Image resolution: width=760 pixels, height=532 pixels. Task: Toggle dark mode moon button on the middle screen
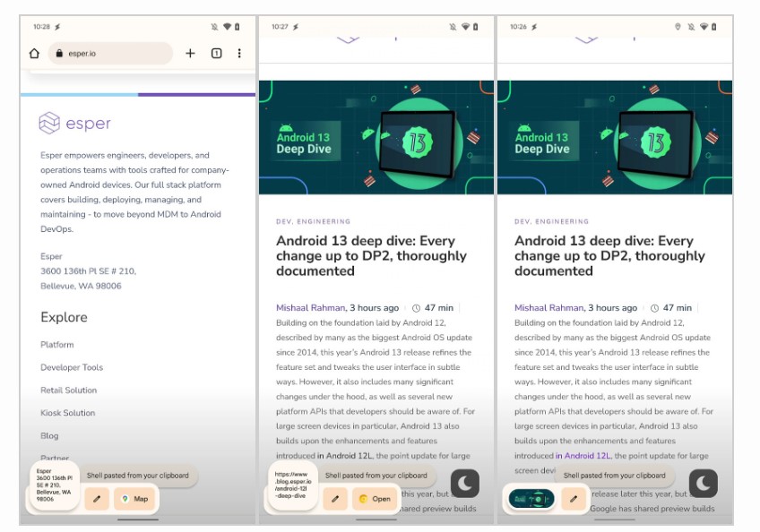[x=465, y=484]
